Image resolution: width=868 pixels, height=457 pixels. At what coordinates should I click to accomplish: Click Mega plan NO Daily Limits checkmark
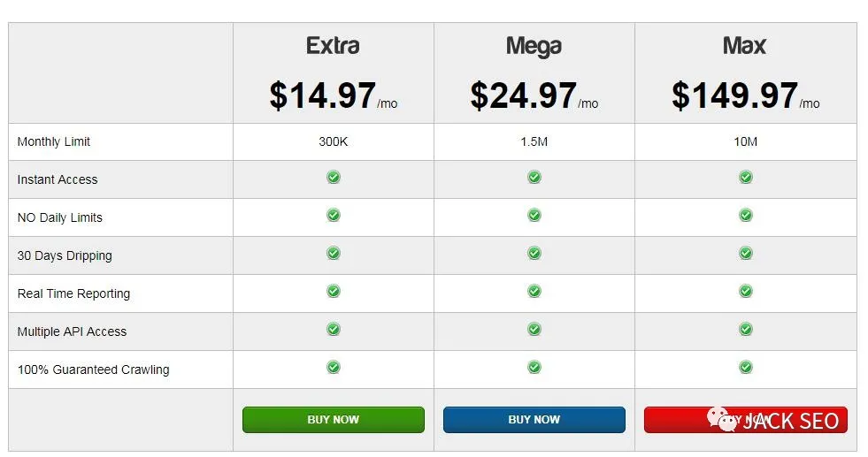(534, 216)
